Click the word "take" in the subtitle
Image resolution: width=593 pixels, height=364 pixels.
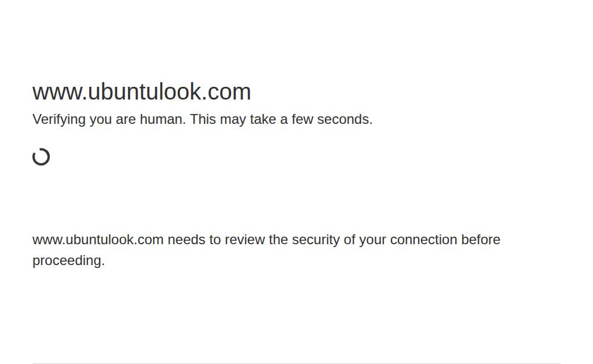[263, 119]
